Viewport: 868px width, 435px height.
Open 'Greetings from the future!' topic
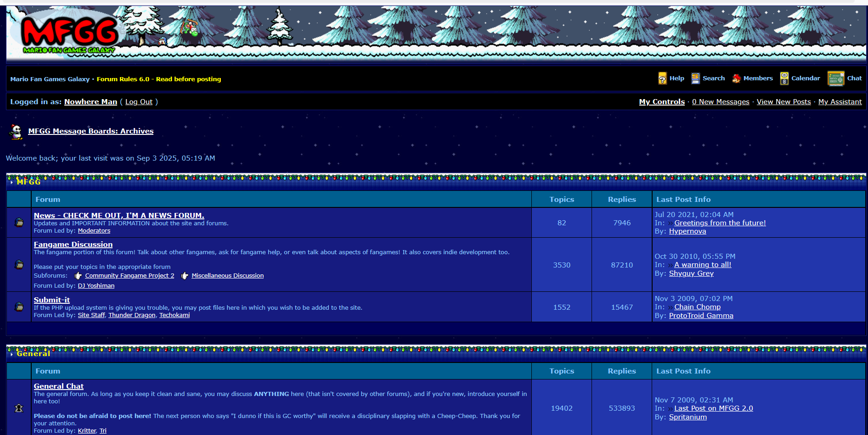click(720, 223)
